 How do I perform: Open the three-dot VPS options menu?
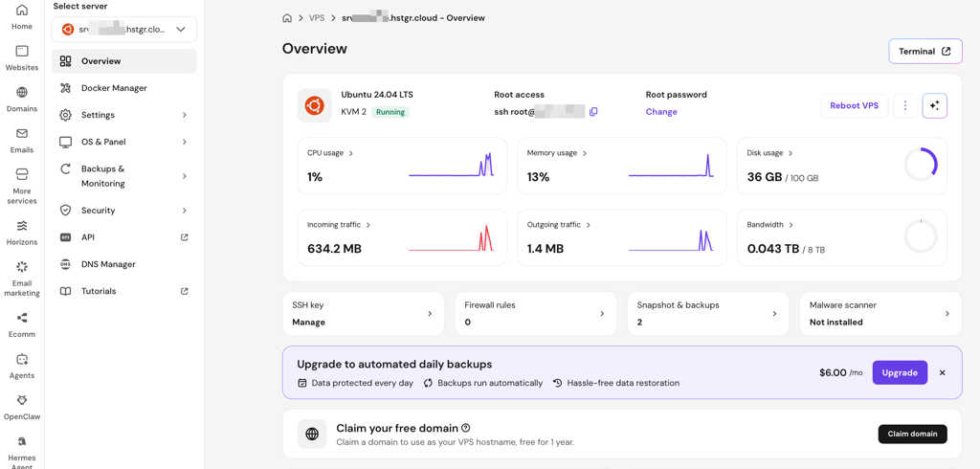[x=905, y=105]
